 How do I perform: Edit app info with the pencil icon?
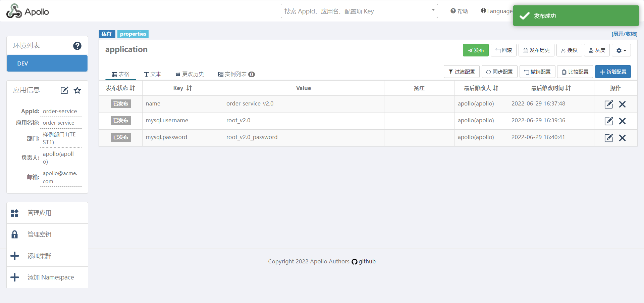pyautogui.click(x=64, y=90)
